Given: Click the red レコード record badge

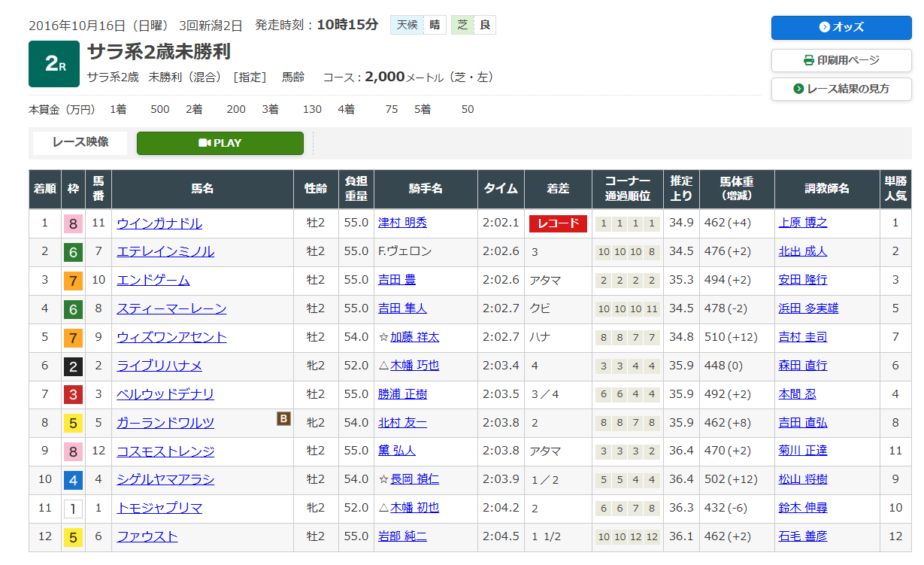Looking at the screenshot, I should coord(558,223).
